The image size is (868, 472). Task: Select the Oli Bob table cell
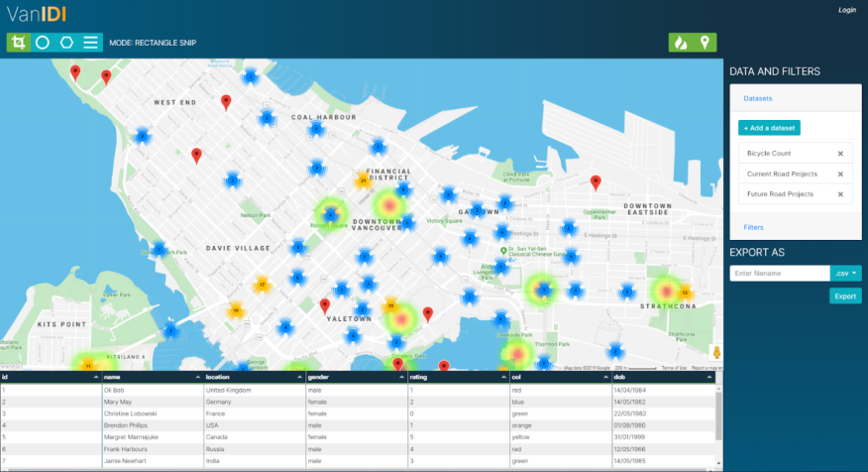click(x=153, y=391)
